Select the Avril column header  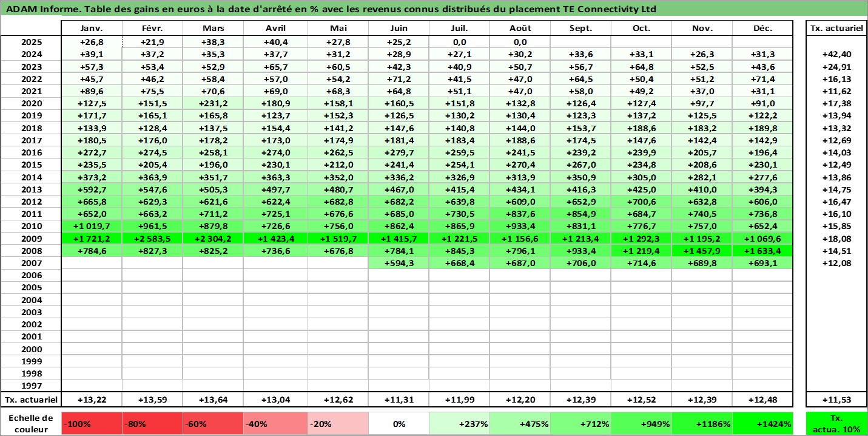276,29
